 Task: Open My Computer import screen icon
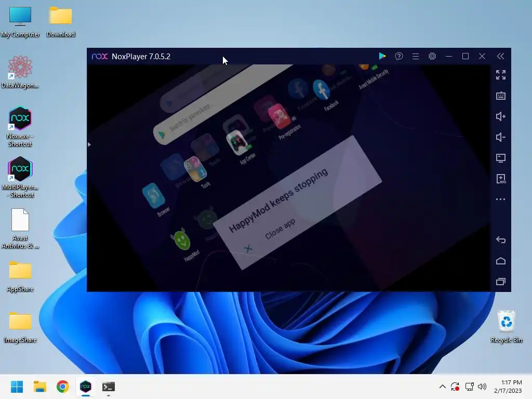501,158
